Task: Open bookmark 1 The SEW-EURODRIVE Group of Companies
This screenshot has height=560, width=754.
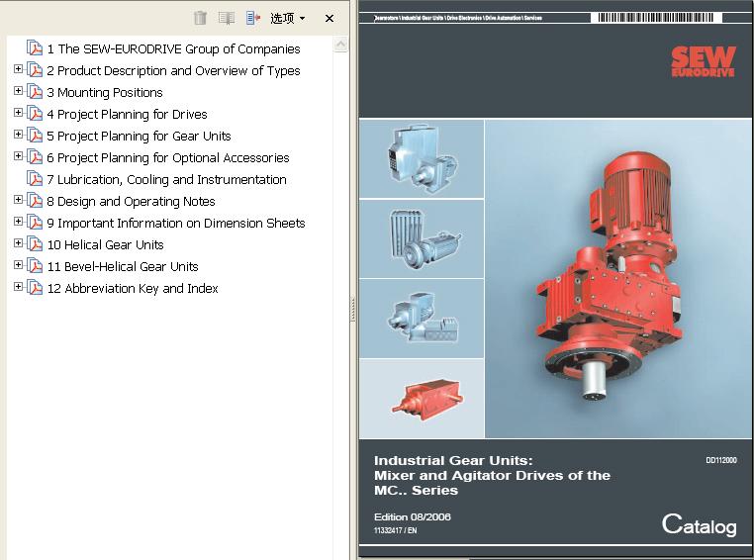Action: coord(173,49)
